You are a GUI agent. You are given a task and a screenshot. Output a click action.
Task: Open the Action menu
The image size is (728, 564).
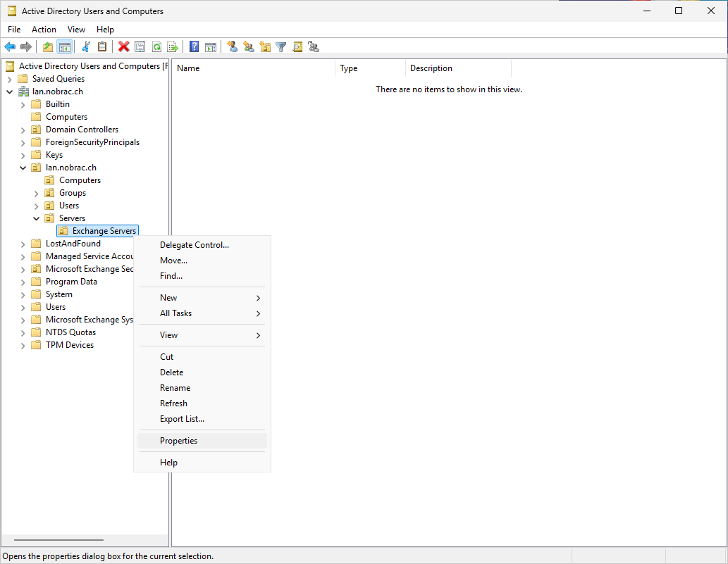[44, 29]
